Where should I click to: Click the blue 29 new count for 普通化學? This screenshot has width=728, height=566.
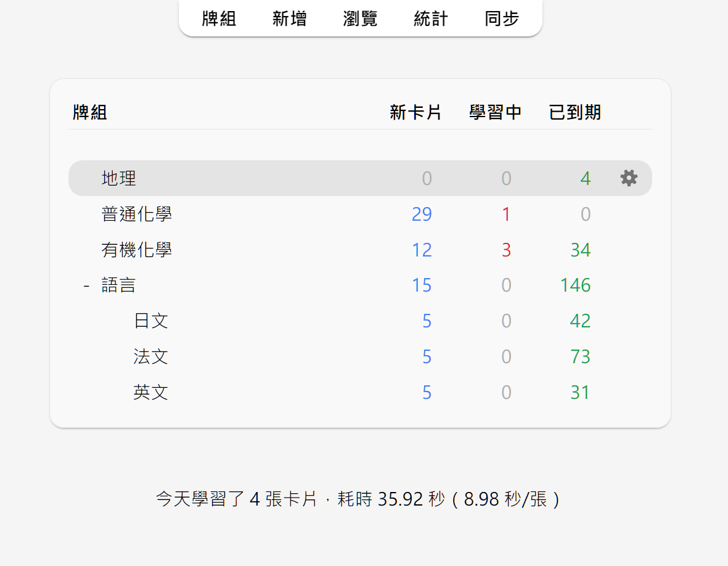(x=422, y=214)
